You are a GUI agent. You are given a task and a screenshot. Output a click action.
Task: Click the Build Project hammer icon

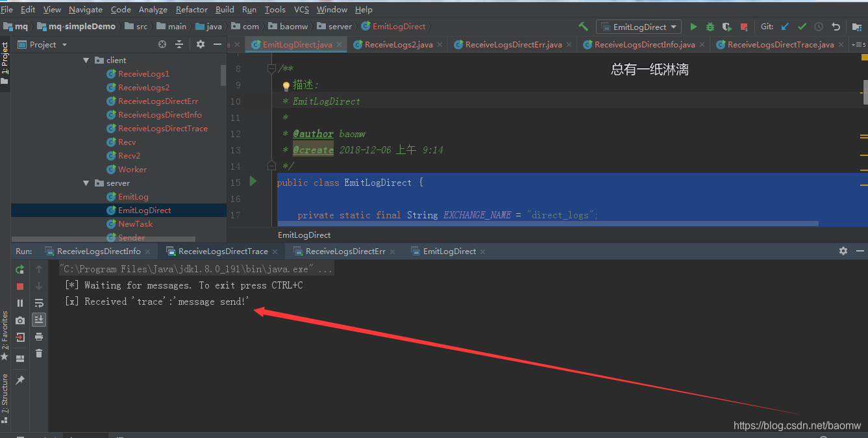coord(583,27)
